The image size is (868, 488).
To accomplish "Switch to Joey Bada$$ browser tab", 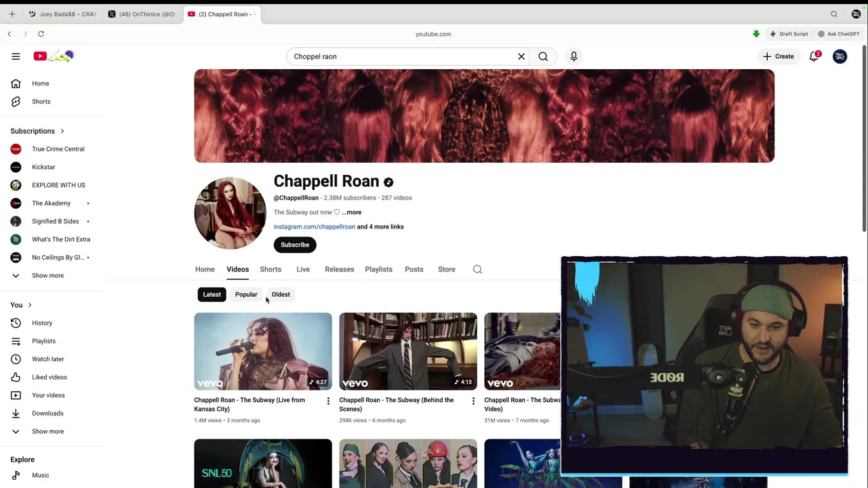I will [x=62, y=14].
